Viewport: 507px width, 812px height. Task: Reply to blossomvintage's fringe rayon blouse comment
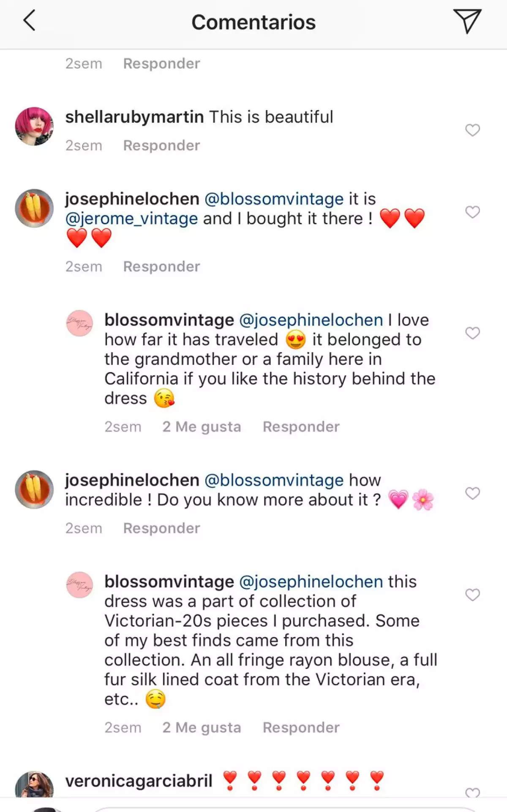point(301,728)
